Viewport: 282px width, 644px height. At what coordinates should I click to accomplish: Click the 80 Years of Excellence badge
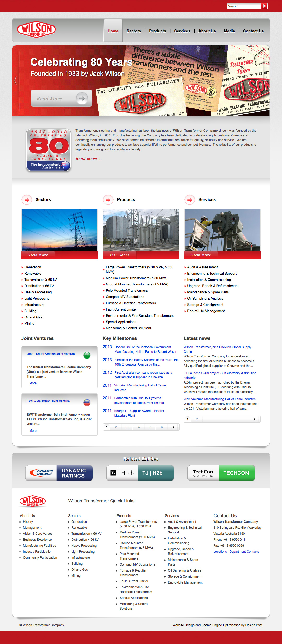[x=49, y=150]
